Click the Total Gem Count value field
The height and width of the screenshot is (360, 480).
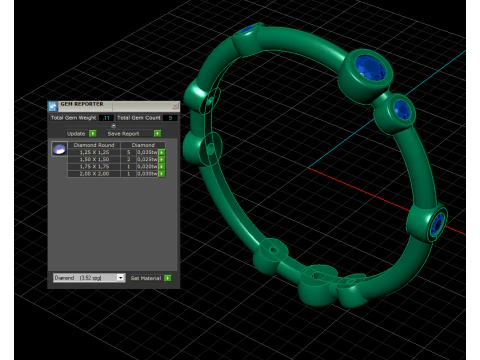[170, 118]
